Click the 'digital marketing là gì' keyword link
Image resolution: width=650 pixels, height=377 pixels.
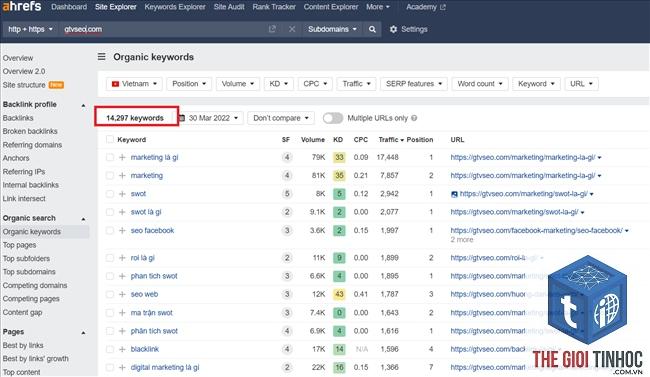[x=165, y=367]
